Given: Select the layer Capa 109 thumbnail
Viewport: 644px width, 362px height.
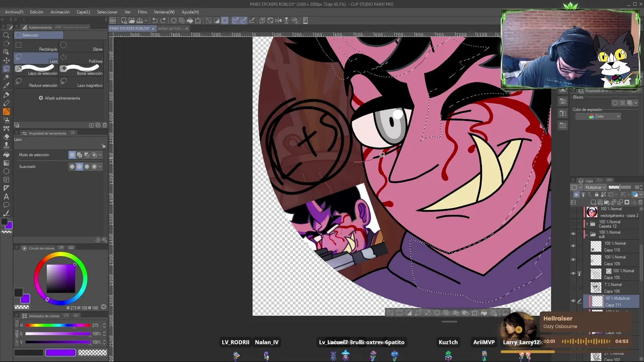Looking at the screenshot, I should point(596,260).
